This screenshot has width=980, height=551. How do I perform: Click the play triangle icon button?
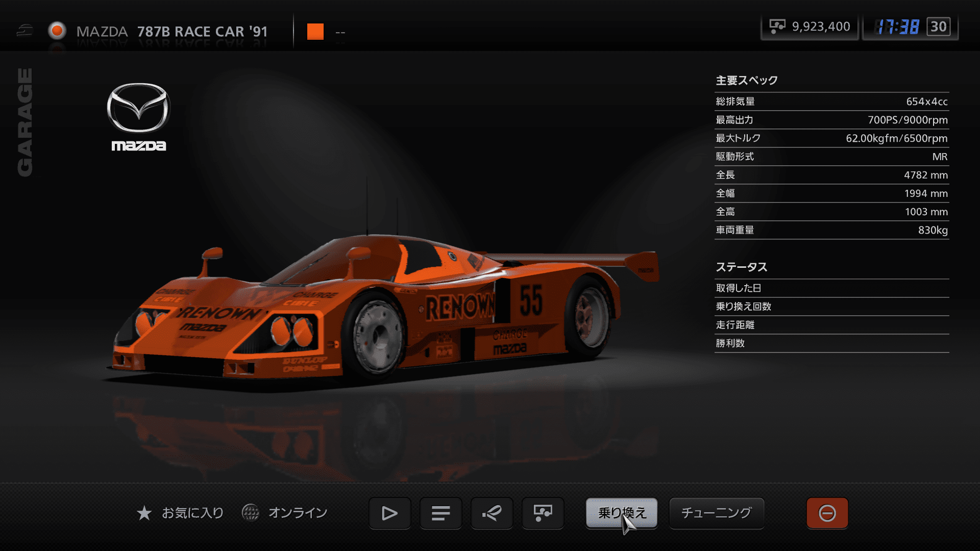coord(389,513)
